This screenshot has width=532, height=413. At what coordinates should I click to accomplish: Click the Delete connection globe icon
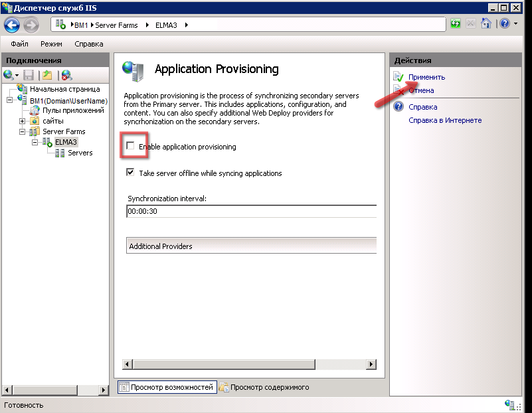click(x=66, y=75)
